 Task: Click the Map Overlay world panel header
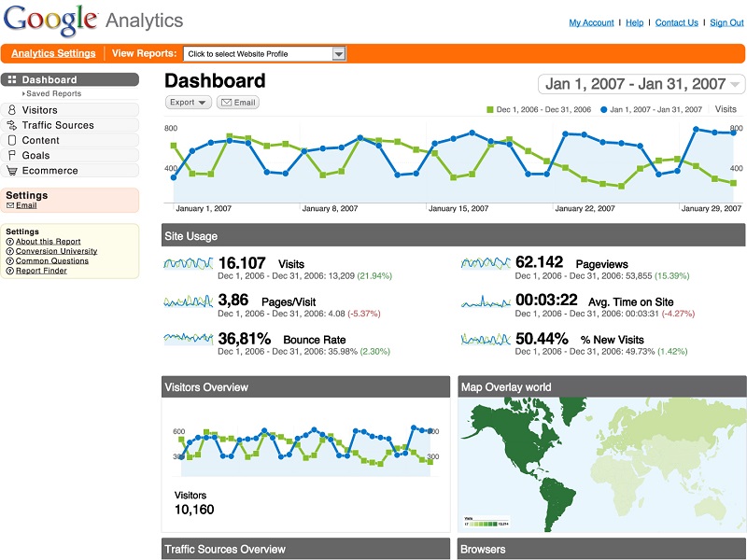(602, 386)
